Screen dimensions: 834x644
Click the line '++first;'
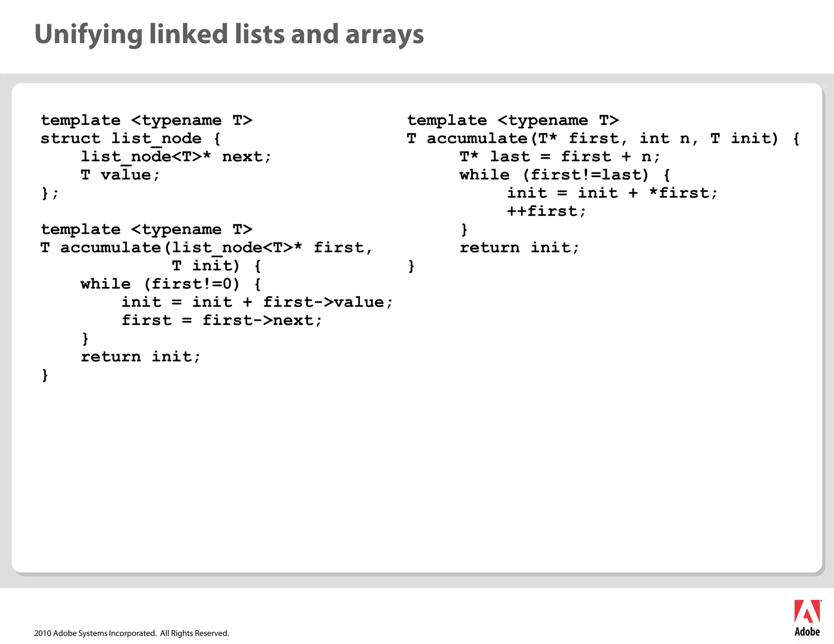pyautogui.click(x=546, y=211)
